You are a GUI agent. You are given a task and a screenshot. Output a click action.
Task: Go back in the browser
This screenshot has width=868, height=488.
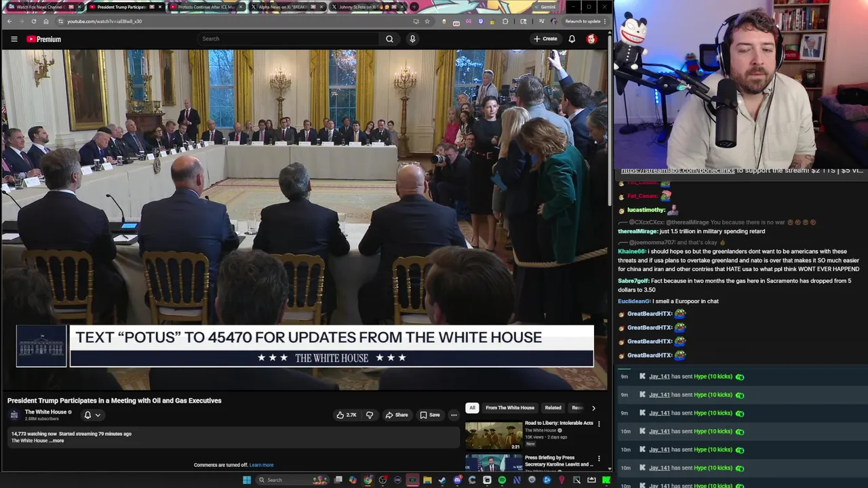pyautogui.click(x=9, y=21)
